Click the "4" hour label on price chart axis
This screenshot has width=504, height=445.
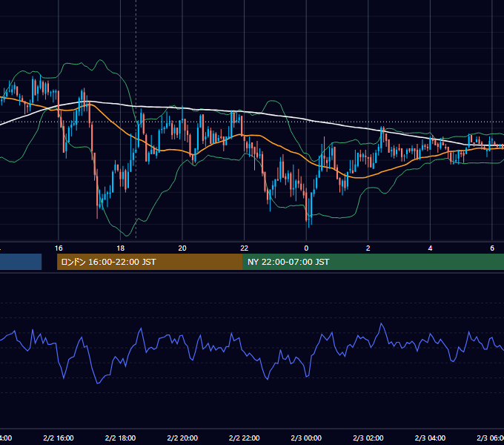(430, 248)
